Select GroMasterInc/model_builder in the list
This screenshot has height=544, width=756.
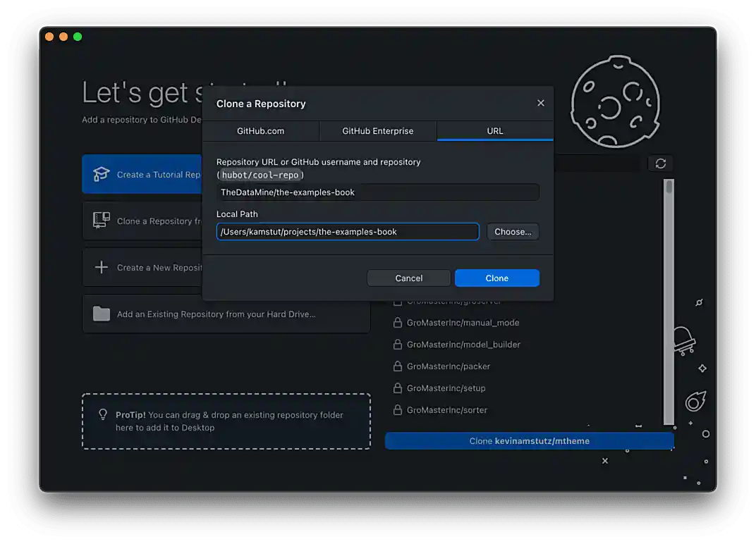pos(463,345)
